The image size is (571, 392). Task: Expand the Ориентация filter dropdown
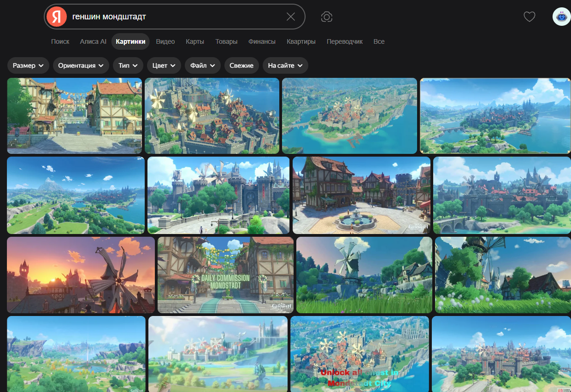coord(81,65)
